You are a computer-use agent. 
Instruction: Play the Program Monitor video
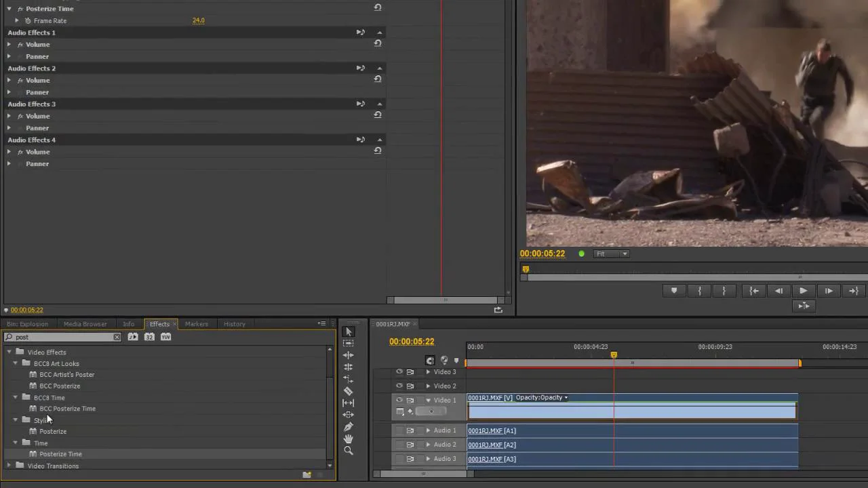(x=804, y=291)
